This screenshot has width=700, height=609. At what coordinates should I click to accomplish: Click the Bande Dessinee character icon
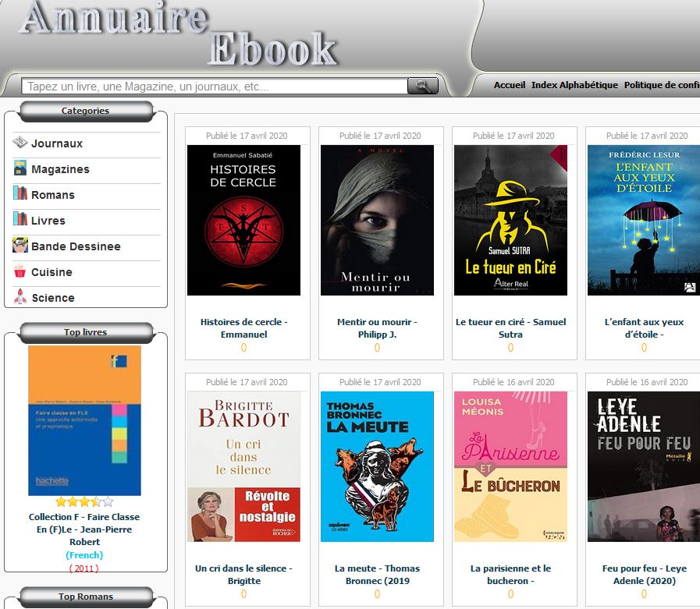click(20, 245)
